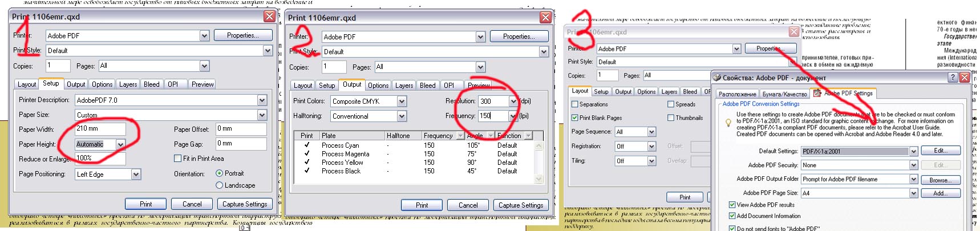Toggle print checkmark for Process Black plate
This screenshot has height=231, width=980.
pyautogui.click(x=307, y=171)
